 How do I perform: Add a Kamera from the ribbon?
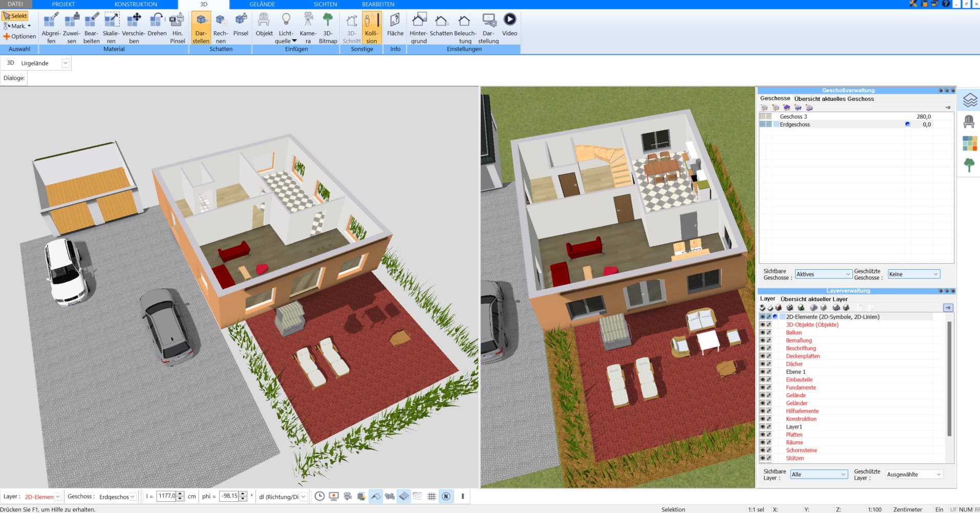tap(308, 28)
